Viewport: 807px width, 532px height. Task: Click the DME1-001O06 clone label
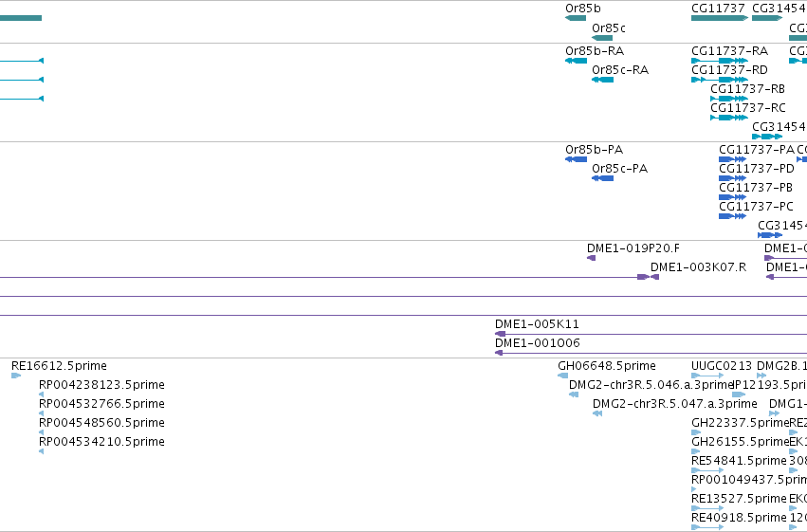point(538,343)
